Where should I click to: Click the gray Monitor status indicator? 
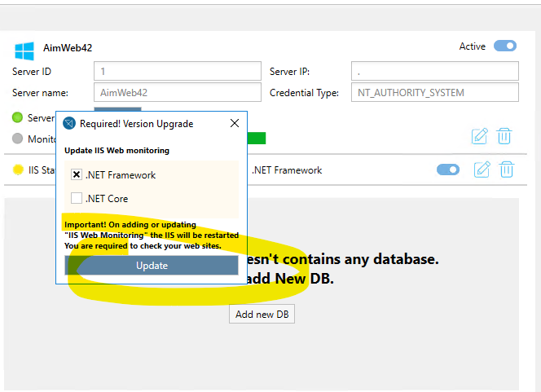17,139
